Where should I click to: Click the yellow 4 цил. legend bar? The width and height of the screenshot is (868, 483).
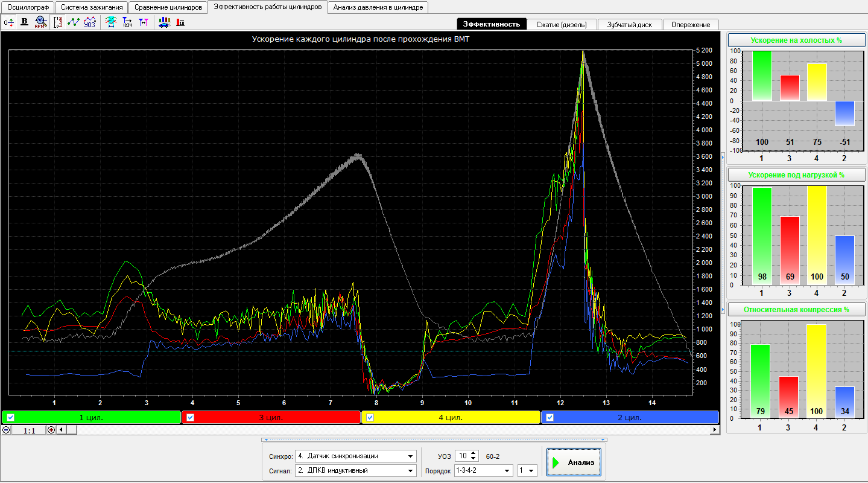451,417
